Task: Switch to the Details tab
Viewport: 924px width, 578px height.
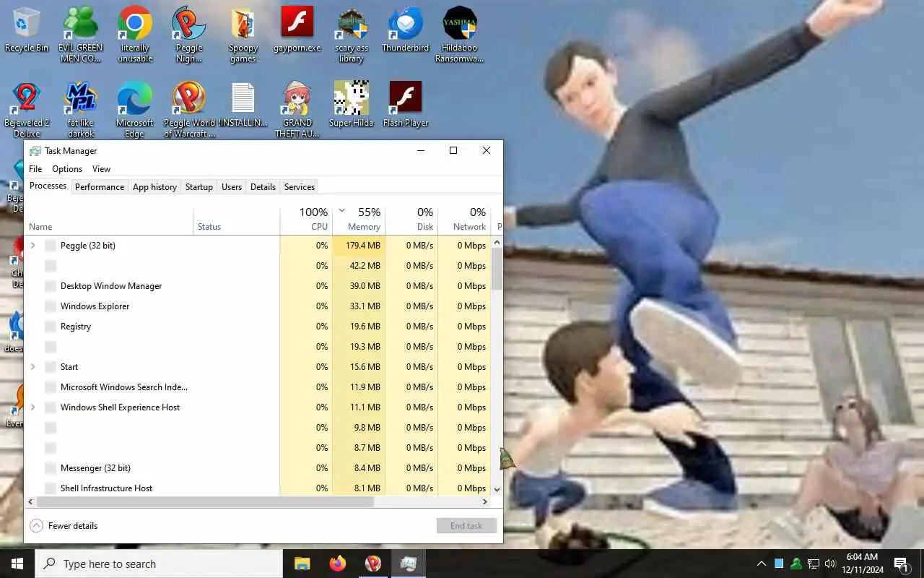Action: [263, 187]
